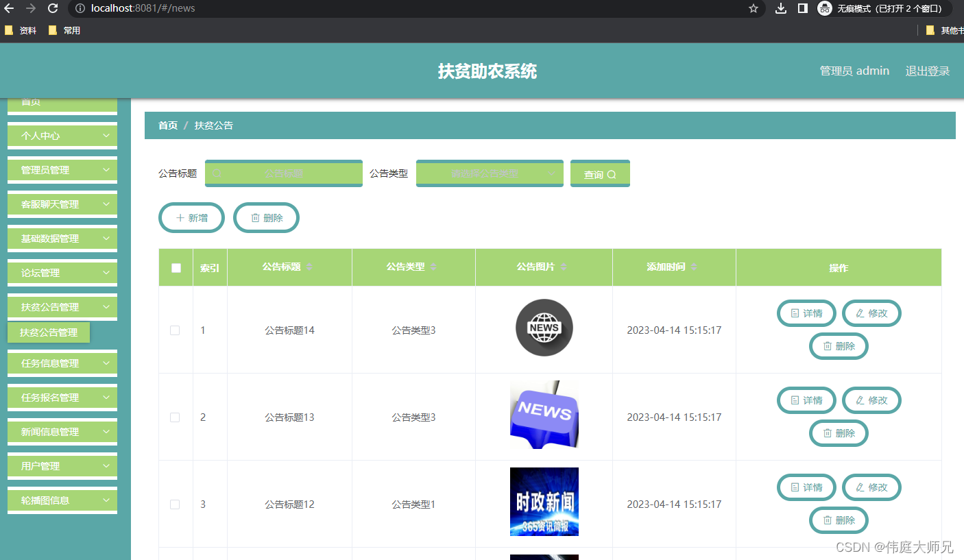Image resolution: width=964 pixels, height=560 pixels.
Task: Click 删除 for 公告标题13 row
Action: (x=839, y=433)
